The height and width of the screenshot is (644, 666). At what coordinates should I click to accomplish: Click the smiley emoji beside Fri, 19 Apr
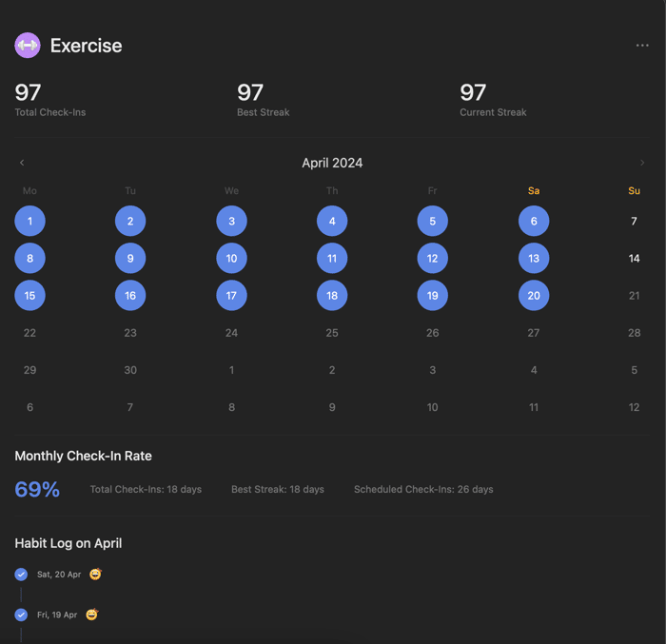(92, 615)
